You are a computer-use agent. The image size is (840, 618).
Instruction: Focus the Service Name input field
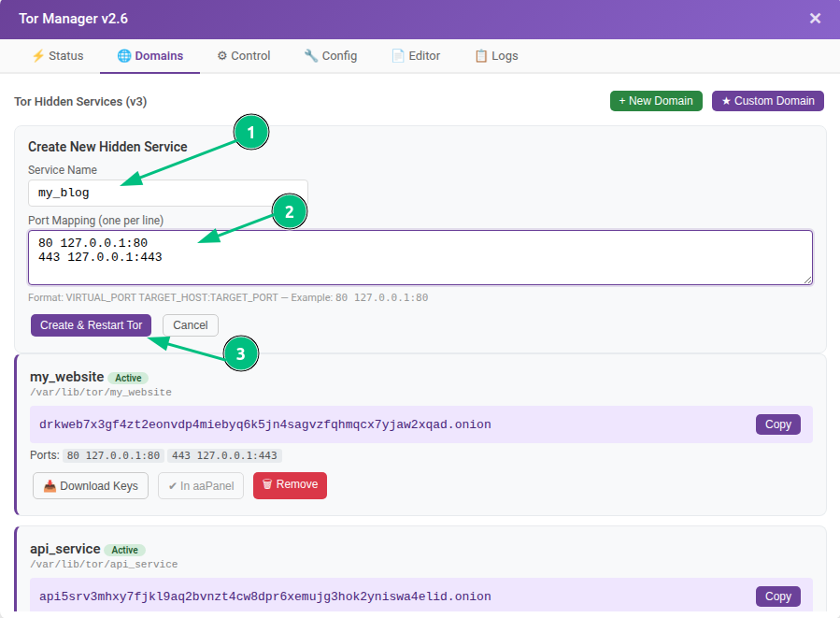point(167,193)
